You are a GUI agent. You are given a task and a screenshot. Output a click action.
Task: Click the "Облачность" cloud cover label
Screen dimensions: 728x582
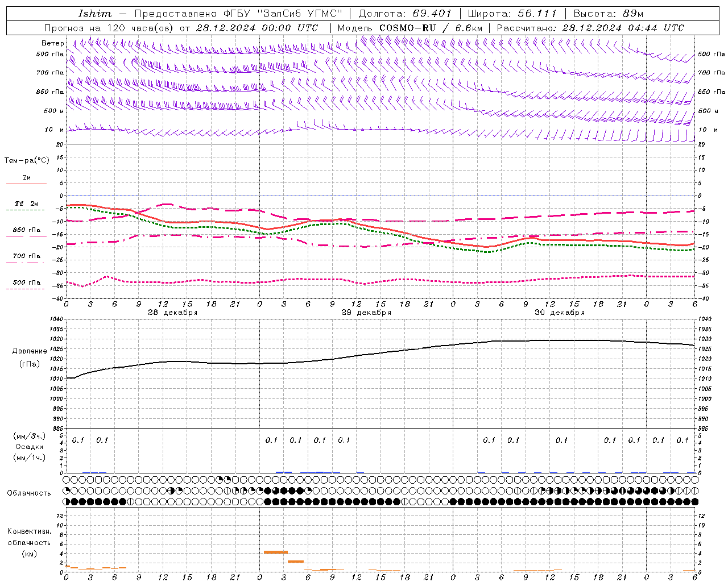pyautogui.click(x=29, y=493)
